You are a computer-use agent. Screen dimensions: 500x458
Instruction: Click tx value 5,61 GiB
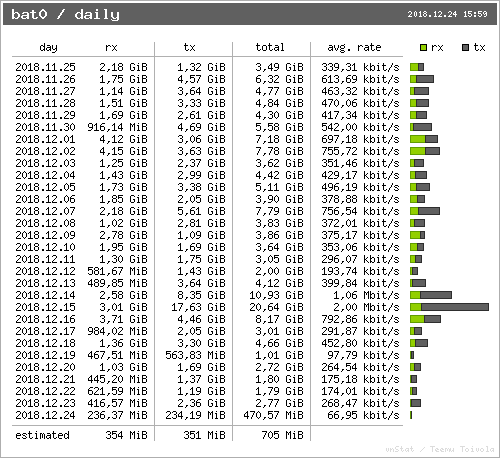[x=201, y=211]
